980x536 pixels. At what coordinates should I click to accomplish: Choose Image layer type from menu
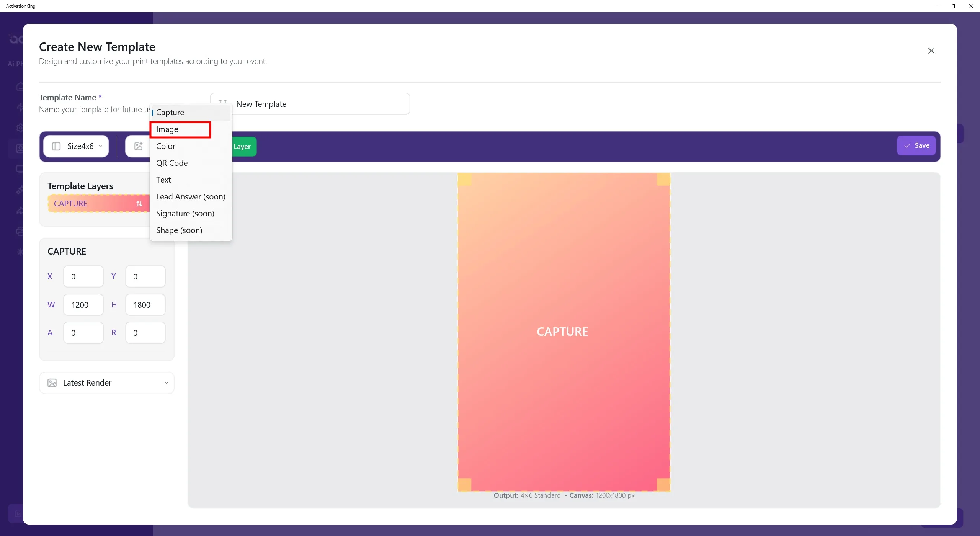point(191,129)
